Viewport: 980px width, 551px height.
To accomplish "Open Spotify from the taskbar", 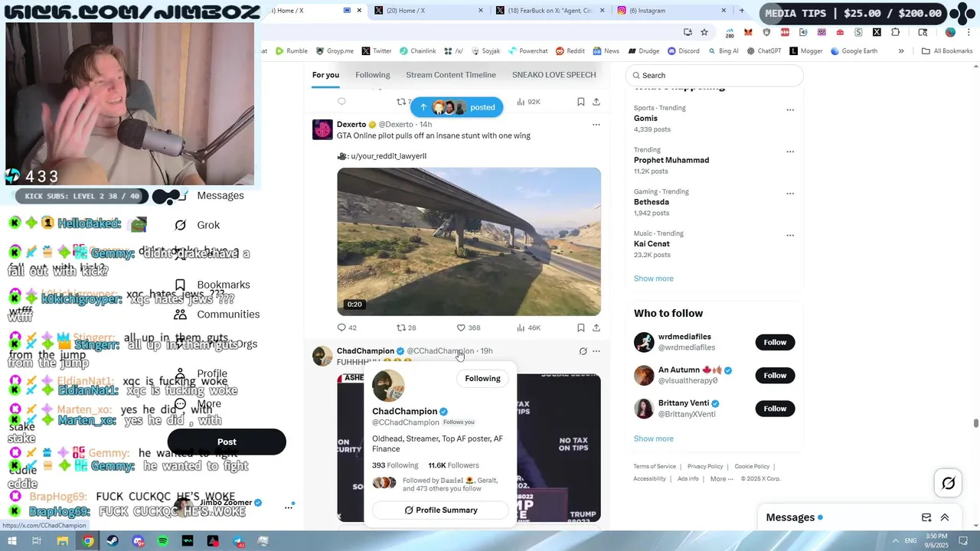I will point(162,541).
